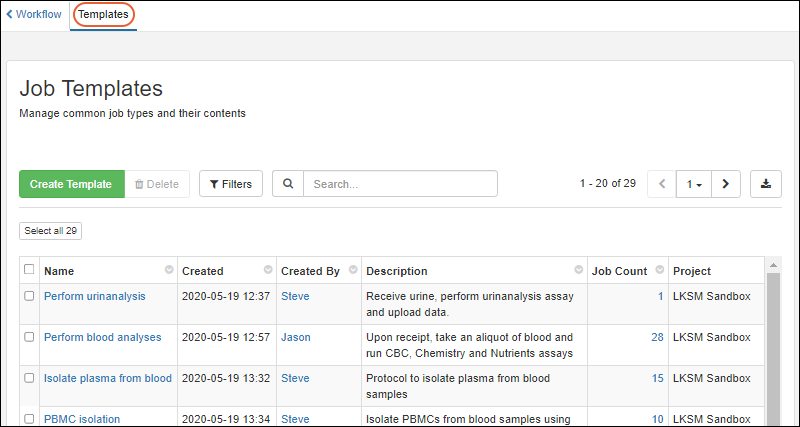Open the page number dropdown
Image resolution: width=800 pixels, height=427 pixels.
tap(693, 184)
